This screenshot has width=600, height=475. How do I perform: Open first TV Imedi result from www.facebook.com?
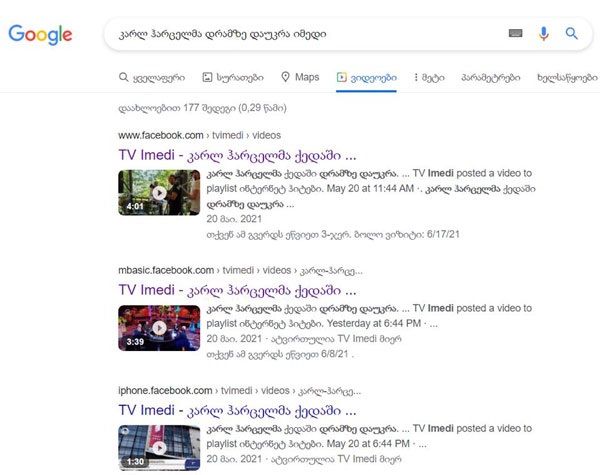coord(237,155)
